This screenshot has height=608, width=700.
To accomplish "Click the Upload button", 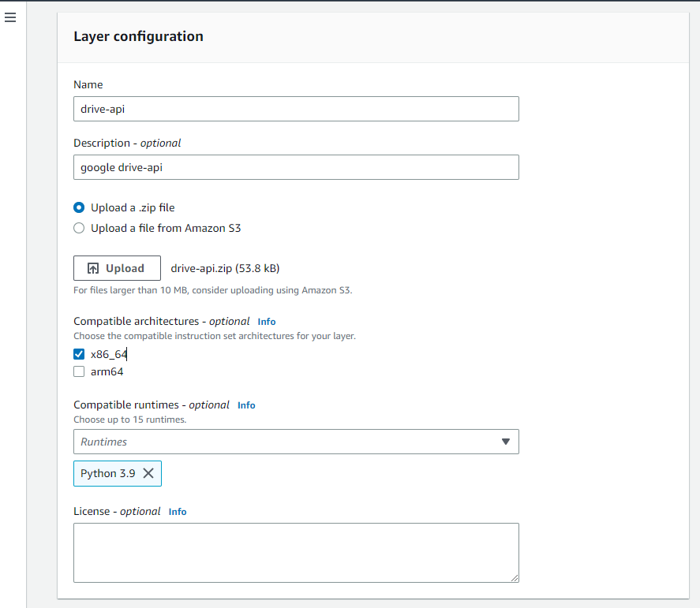I will point(117,267).
